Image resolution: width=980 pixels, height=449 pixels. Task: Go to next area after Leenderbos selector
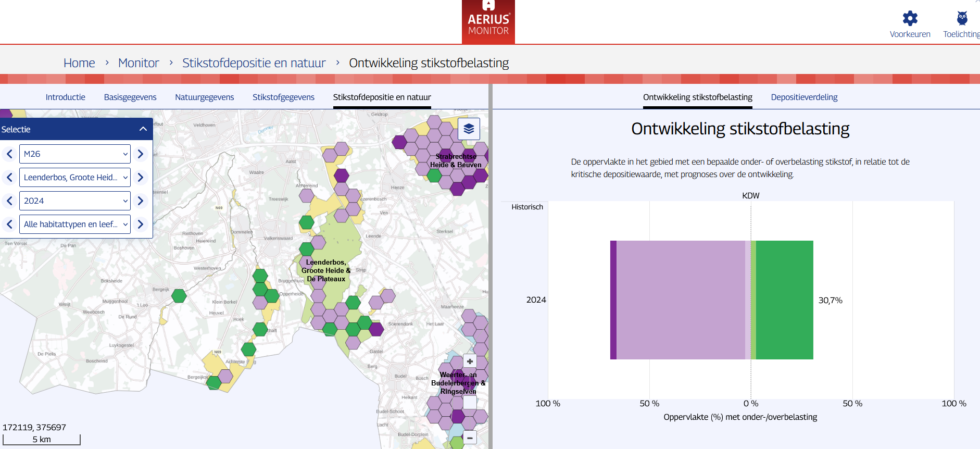click(x=141, y=178)
